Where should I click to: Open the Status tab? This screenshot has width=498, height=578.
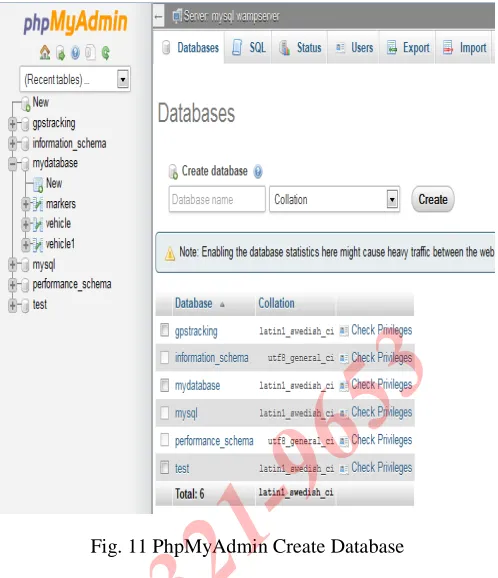tap(300, 48)
